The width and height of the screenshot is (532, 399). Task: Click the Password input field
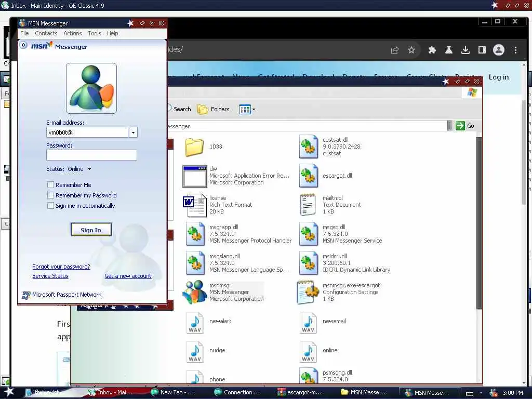point(91,155)
